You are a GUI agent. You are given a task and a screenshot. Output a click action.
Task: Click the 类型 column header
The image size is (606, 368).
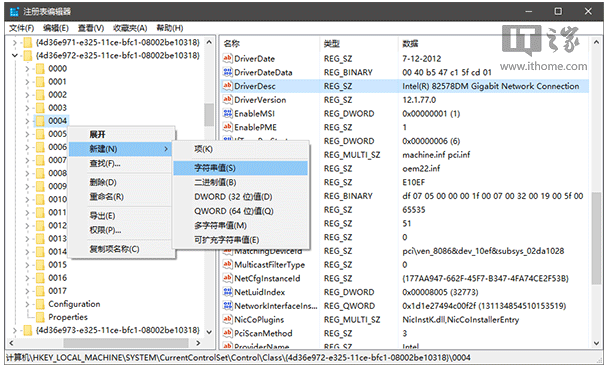pyautogui.click(x=332, y=44)
